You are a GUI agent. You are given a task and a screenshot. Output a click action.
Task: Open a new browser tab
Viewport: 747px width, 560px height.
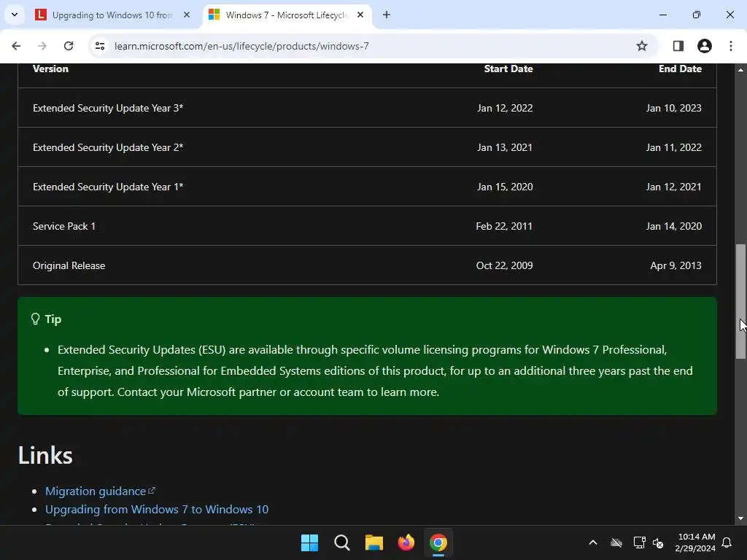(x=387, y=15)
